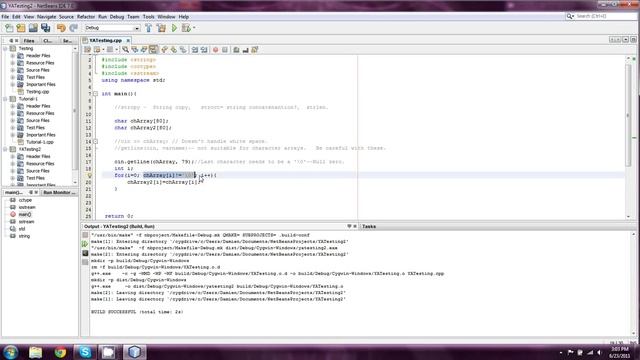This screenshot has width=640, height=360.
Task: Toggle highlight search button in editor toolbar
Action: pyautogui.click(x=153, y=50)
